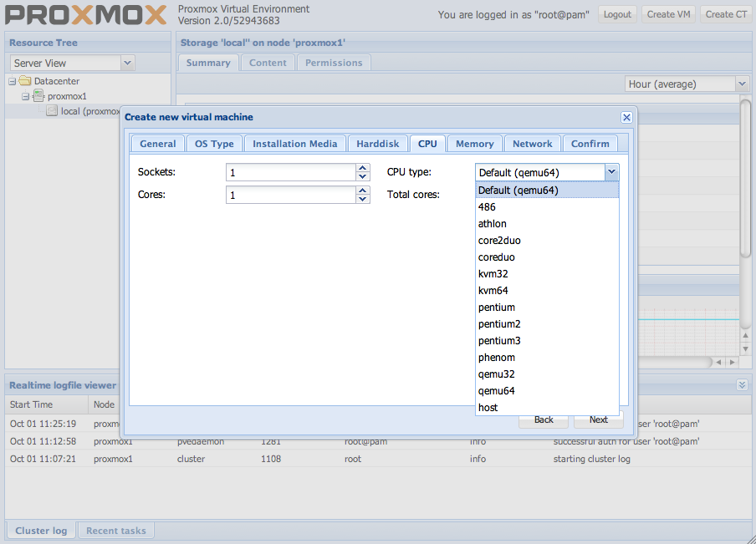The width and height of the screenshot is (756, 544).
Task: Choose host as the CPU type
Action: [x=488, y=408]
